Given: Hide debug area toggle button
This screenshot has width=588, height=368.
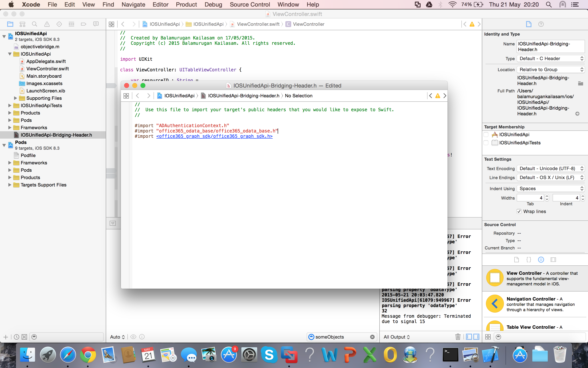Looking at the screenshot, I should point(113,223).
